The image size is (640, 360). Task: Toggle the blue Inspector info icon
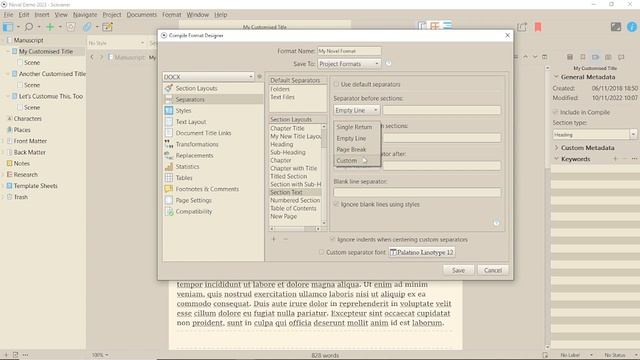click(x=632, y=27)
